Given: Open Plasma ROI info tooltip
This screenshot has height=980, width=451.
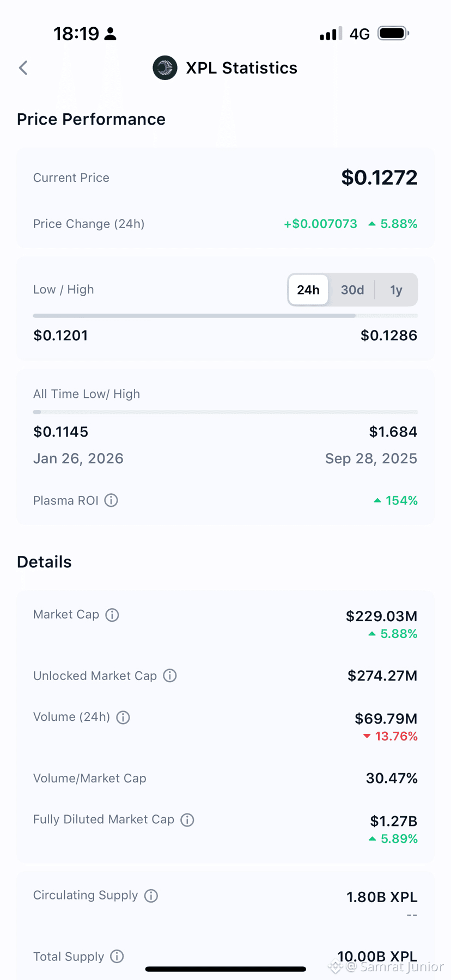Looking at the screenshot, I should [111, 500].
